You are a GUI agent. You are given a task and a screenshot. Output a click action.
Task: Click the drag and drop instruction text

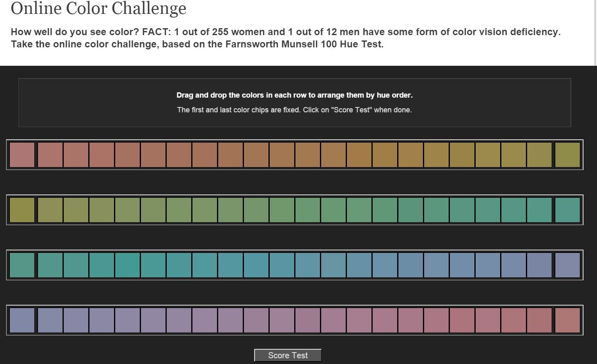pos(294,95)
